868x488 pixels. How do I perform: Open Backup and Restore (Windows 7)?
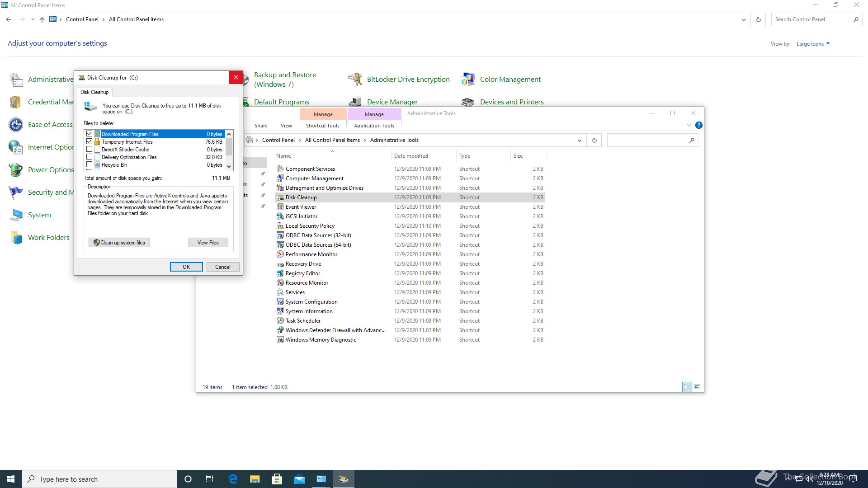click(285, 80)
